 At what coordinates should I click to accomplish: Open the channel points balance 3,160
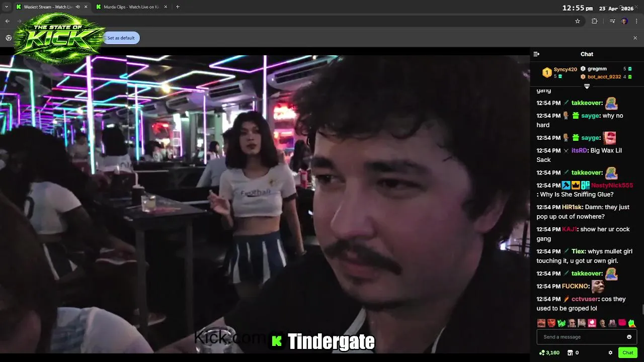549,352
